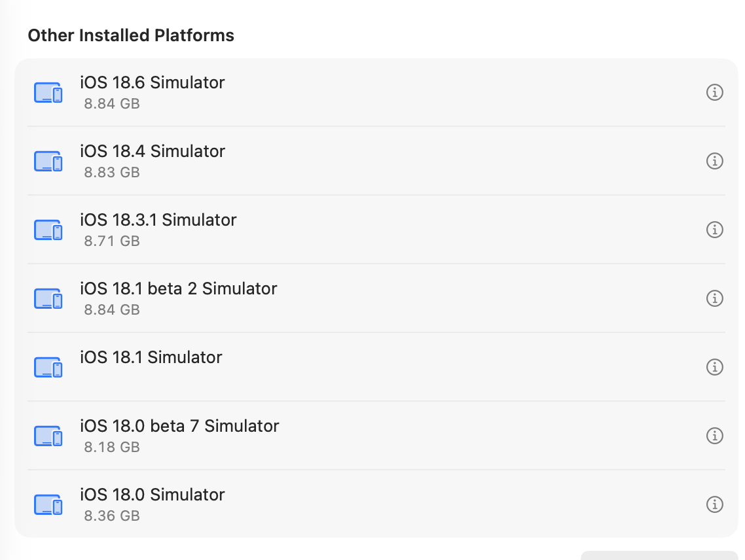Select the iOS 18.1 Simulator row
Image resolution: width=745 pixels, height=560 pixels.
(151, 358)
